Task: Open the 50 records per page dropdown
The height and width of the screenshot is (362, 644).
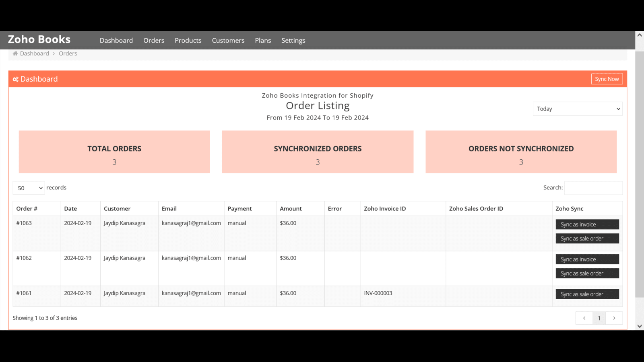Action: pos(29,188)
